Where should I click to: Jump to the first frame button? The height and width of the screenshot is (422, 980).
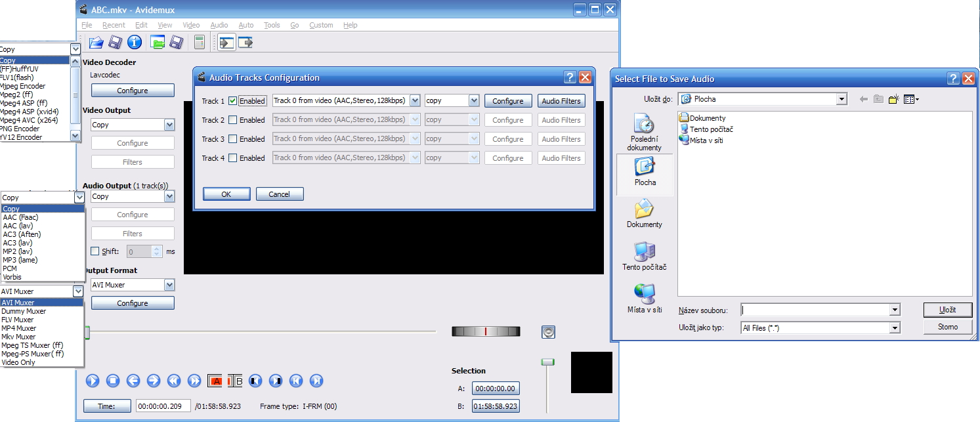[x=296, y=381]
